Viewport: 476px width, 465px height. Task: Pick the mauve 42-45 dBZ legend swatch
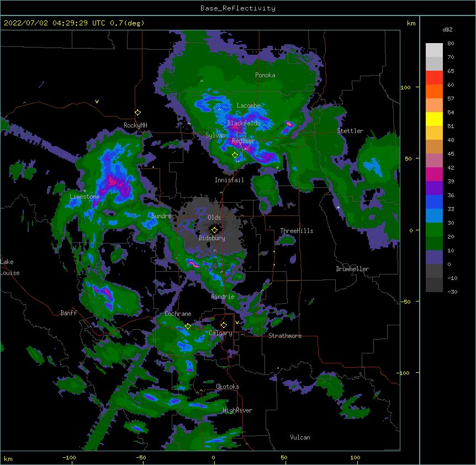pyautogui.click(x=434, y=161)
